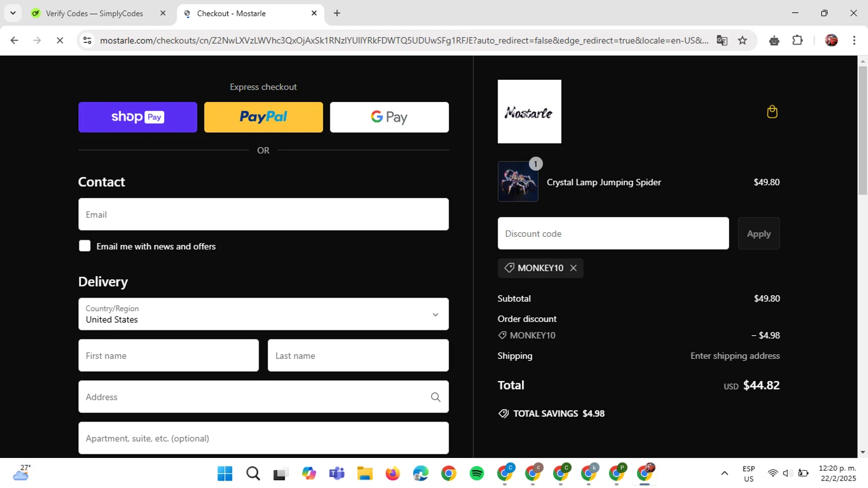Open Spotify from the taskbar

(x=477, y=474)
